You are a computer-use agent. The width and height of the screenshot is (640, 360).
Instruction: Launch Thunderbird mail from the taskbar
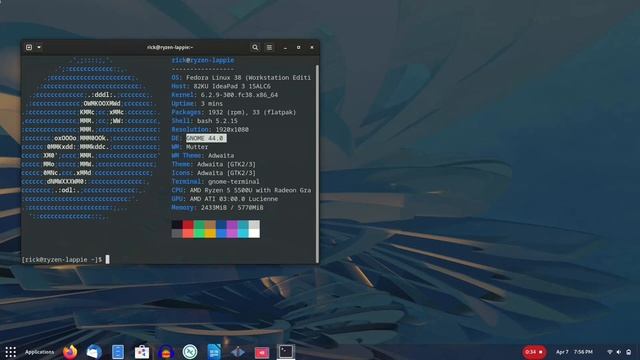tap(94, 352)
